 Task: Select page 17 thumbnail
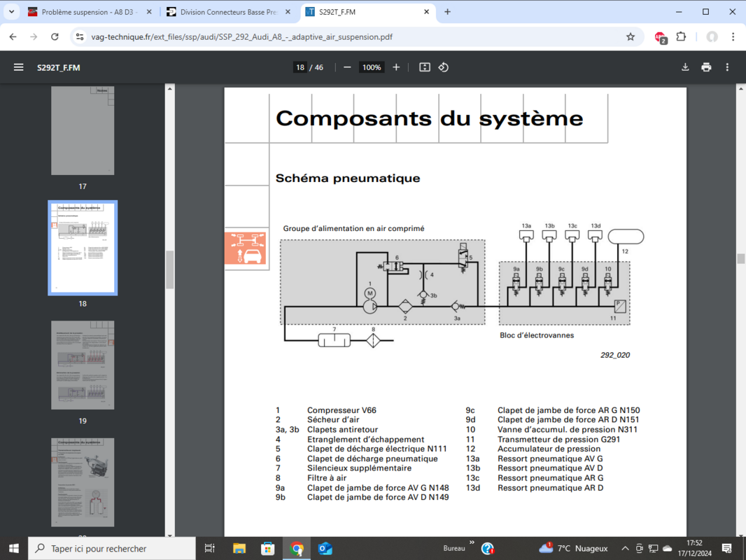[83, 130]
